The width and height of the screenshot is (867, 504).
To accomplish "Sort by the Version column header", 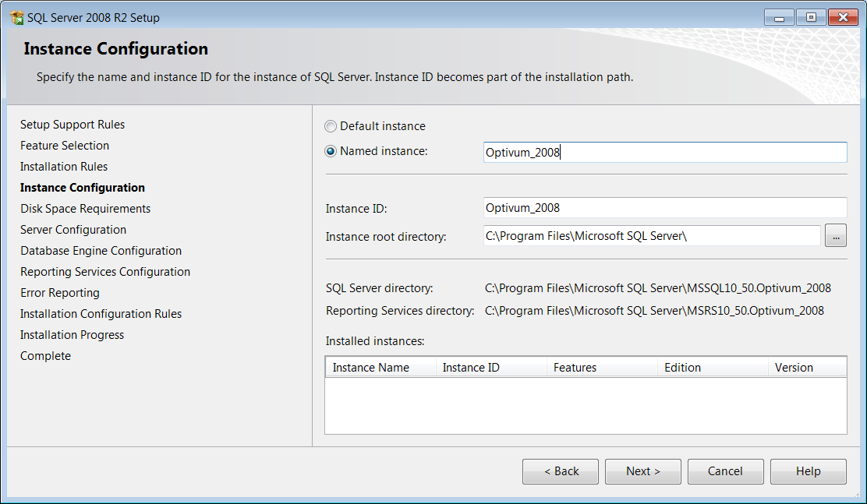I will (807, 368).
